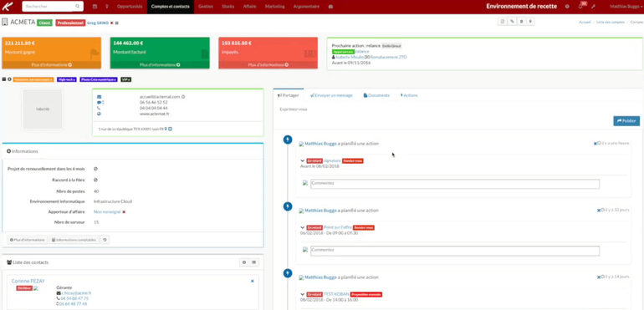Open the Gestion menu

(x=206, y=7)
